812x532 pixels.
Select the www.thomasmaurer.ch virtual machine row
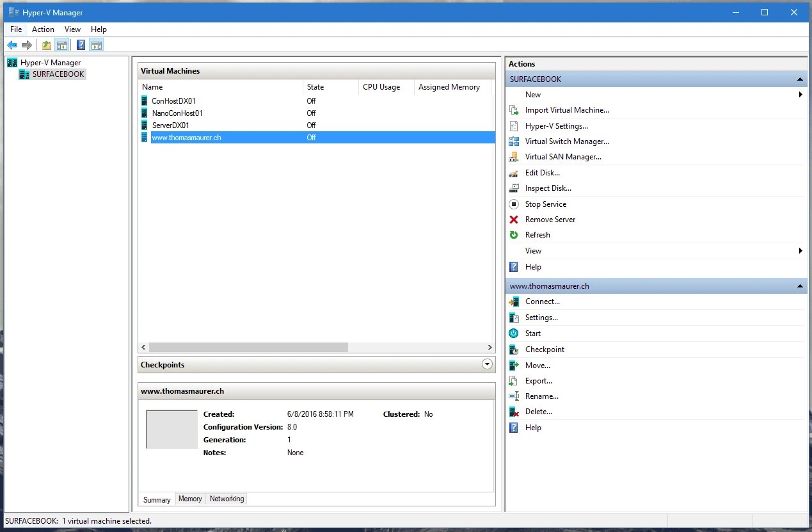click(317, 138)
